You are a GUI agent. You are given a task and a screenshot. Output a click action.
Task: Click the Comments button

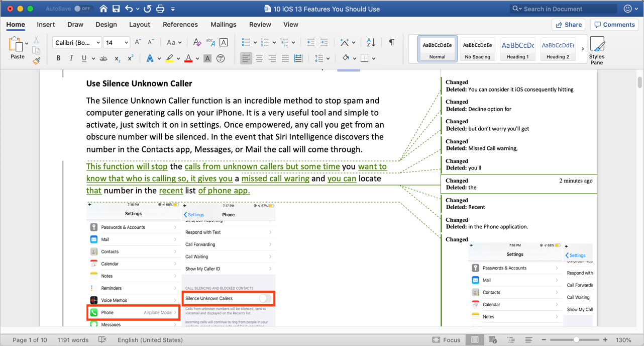coord(614,24)
